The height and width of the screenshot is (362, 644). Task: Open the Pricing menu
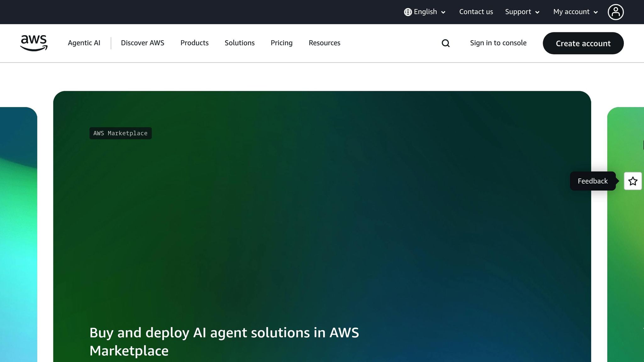(x=281, y=43)
